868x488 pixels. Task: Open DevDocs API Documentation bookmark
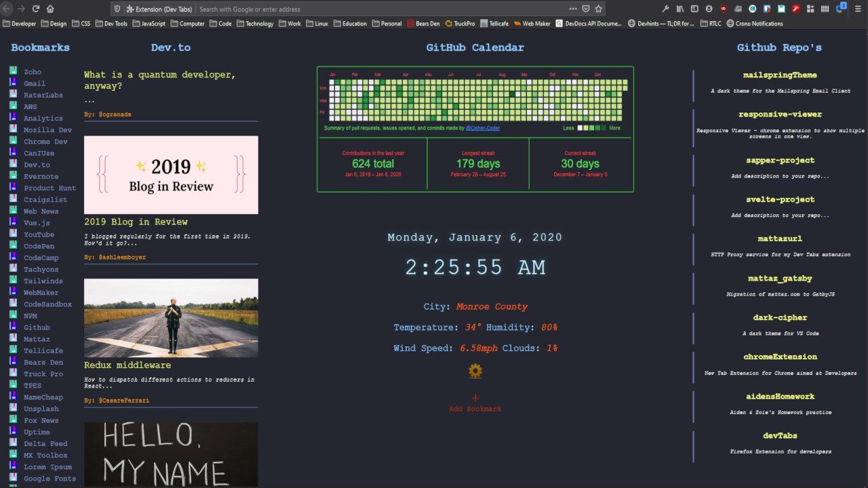tap(589, 23)
